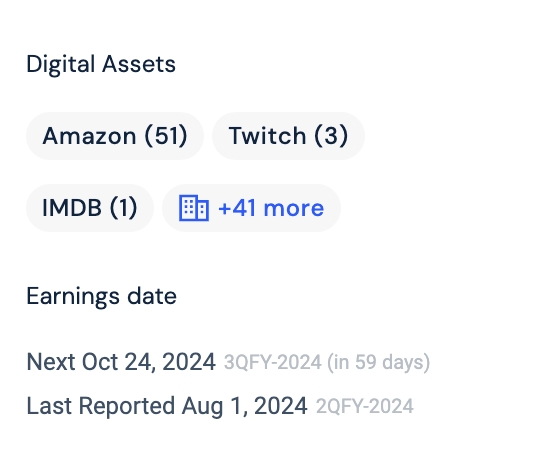
Task: Click the word Twitch in second chip
Action: pos(267,136)
